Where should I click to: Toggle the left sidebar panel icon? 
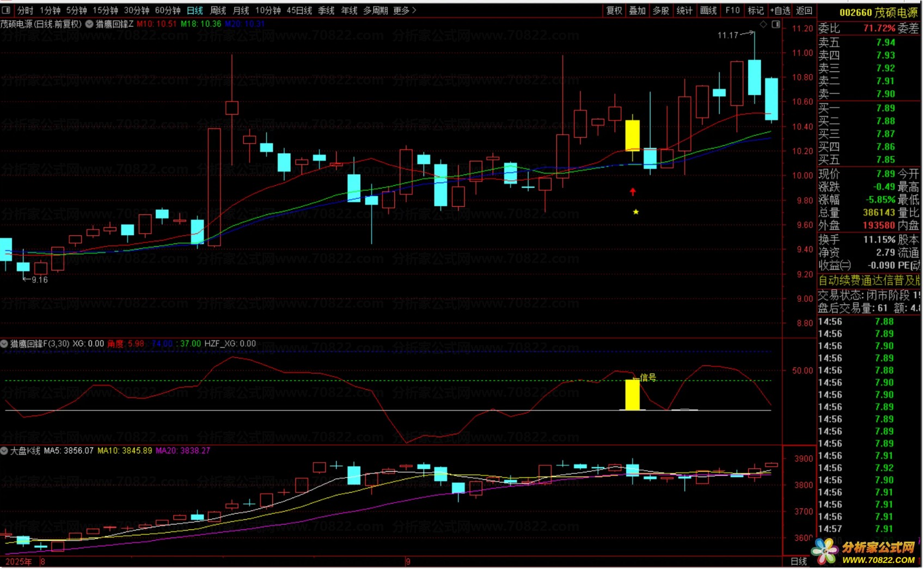(x=7, y=10)
